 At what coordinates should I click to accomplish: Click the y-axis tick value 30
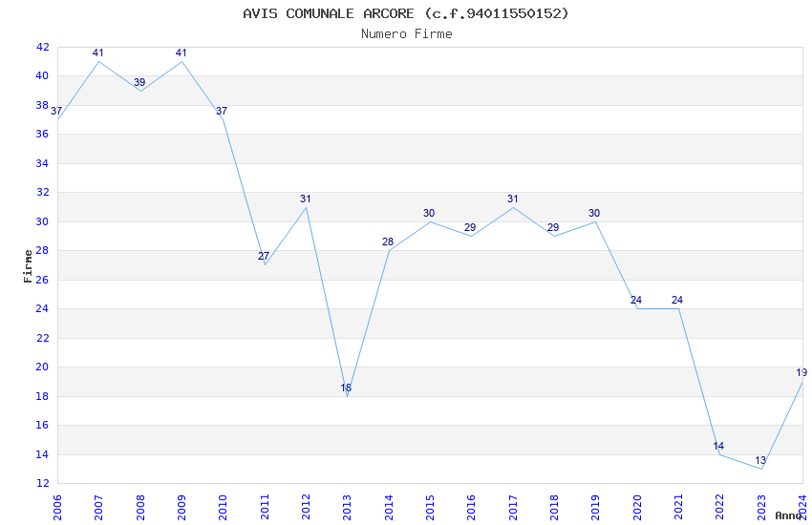(x=42, y=221)
